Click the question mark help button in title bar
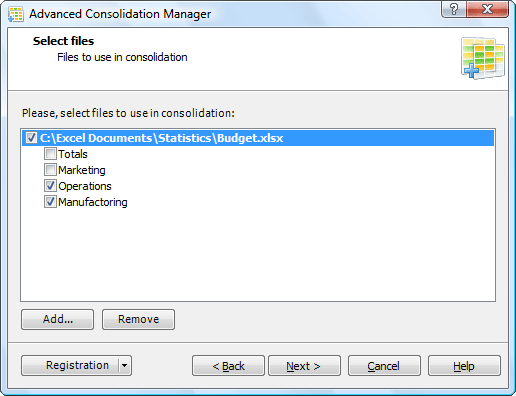The height and width of the screenshot is (396, 516). click(454, 9)
